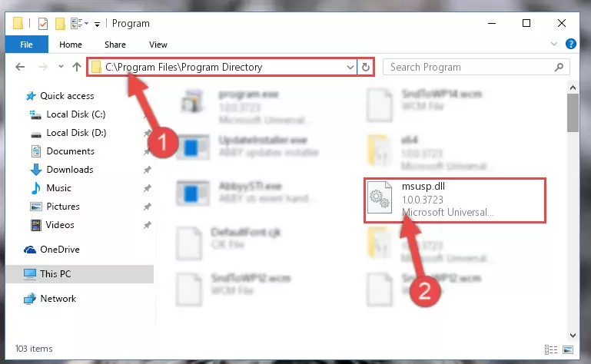The width and height of the screenshot is (591, 364).
Task: Click the search magnifier icon
Action: [x=559, y=67]
